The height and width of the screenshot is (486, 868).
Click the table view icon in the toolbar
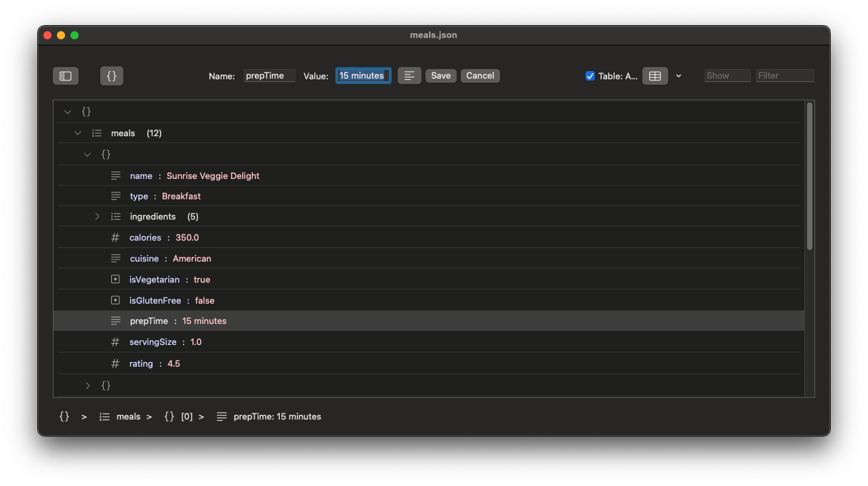tap(655, 75)
